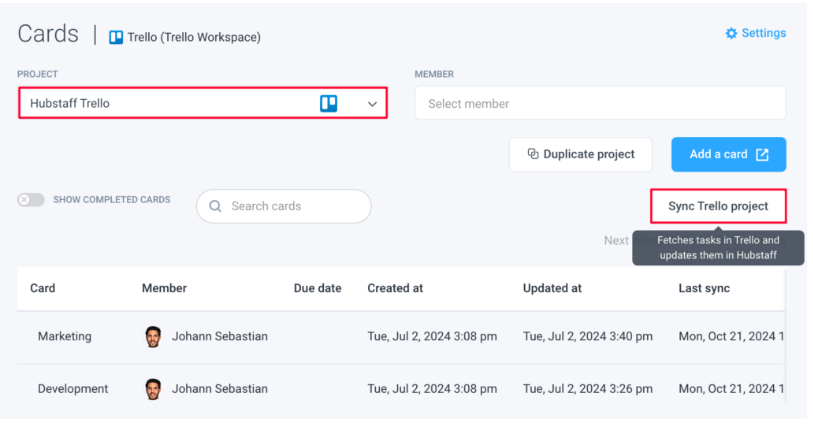Open the Settings link
This screenshot has height=426, width=813.
[x=763, y=33]
